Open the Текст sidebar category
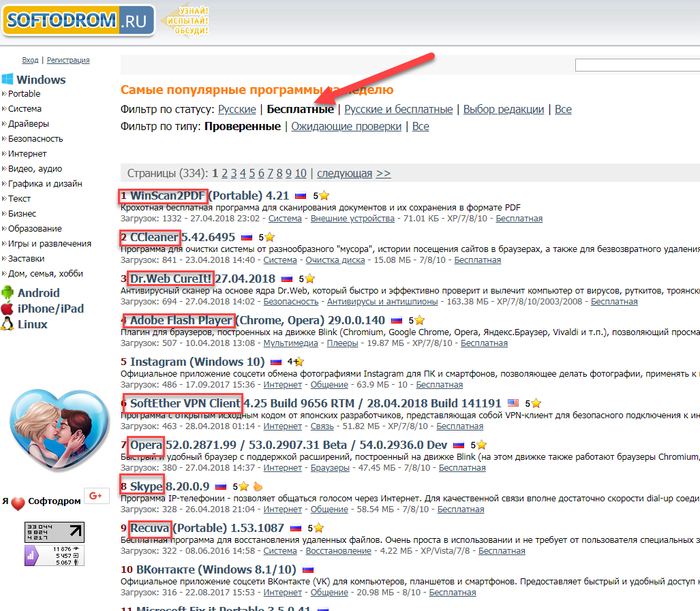The height and width of the screenshot is (611, 700). coord(19,199)
